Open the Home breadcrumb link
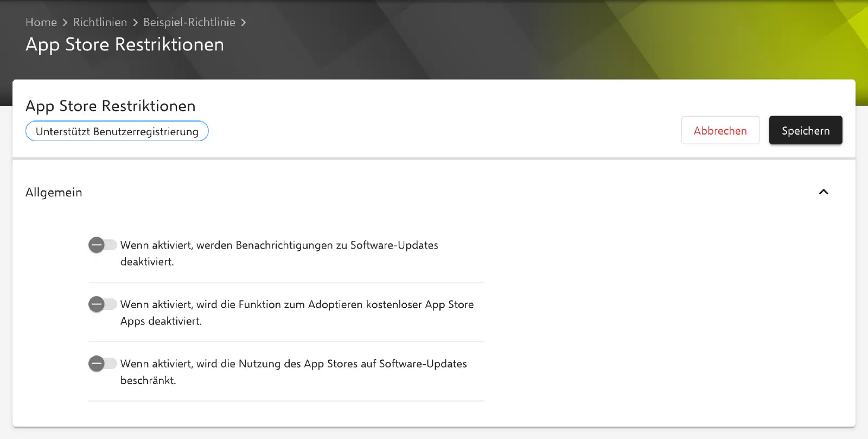868x439 pixels. [x=41, y=22]
